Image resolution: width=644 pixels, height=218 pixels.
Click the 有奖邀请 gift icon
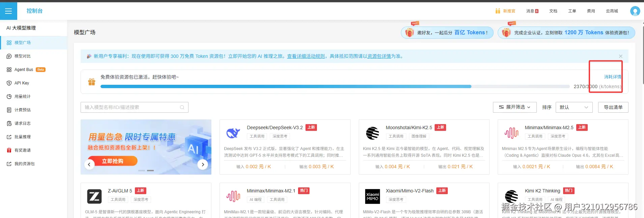pyautogui.click(x=9, y=150)
